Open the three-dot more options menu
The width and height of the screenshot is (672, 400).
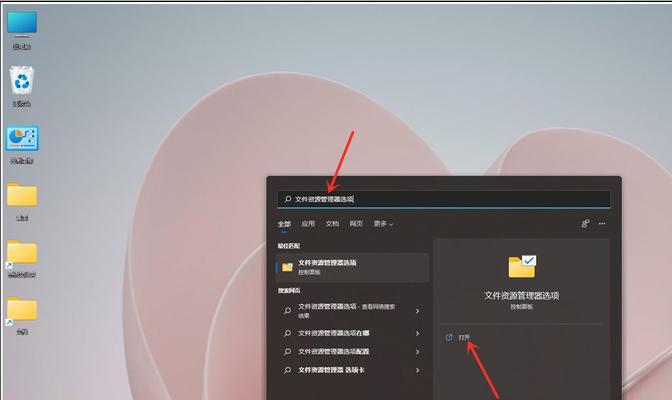(602, 223)
